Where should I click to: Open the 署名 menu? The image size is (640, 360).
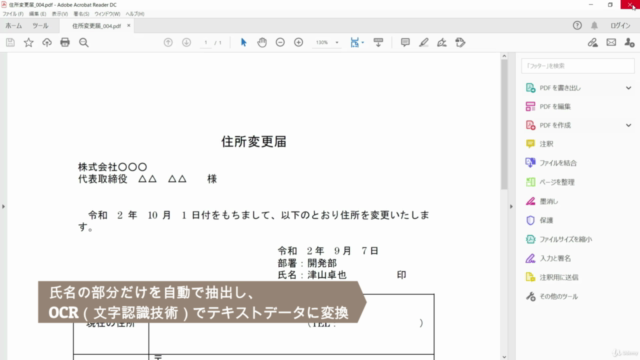81,14
